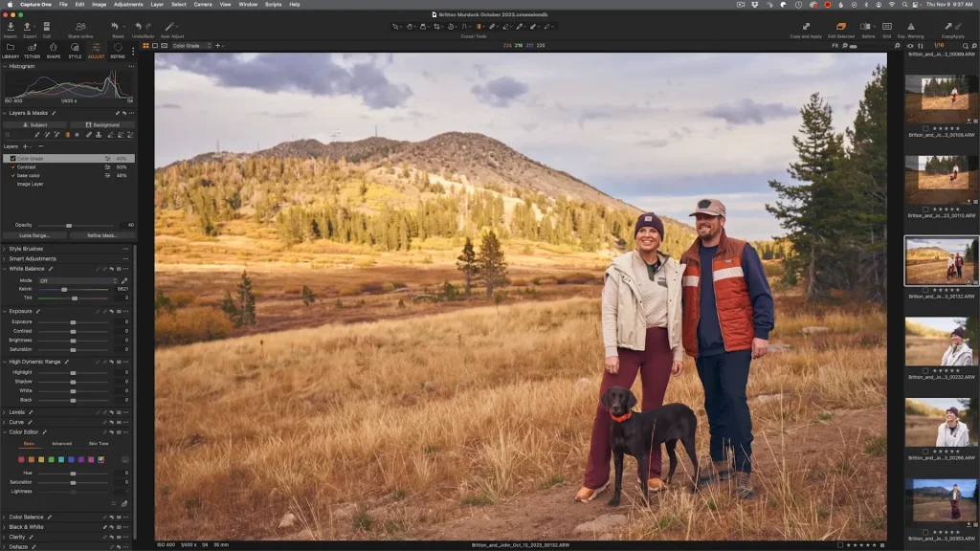Screen dimensions: 980x551
Task: Click the Before comparison icon
Action: (x=865, y=27)
